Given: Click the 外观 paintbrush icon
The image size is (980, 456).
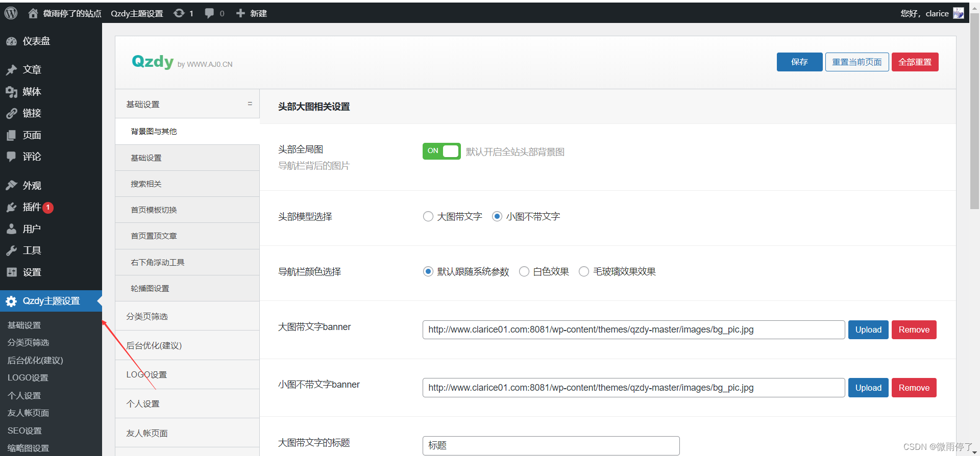Looking at the screenshot, I should (11, 186).
